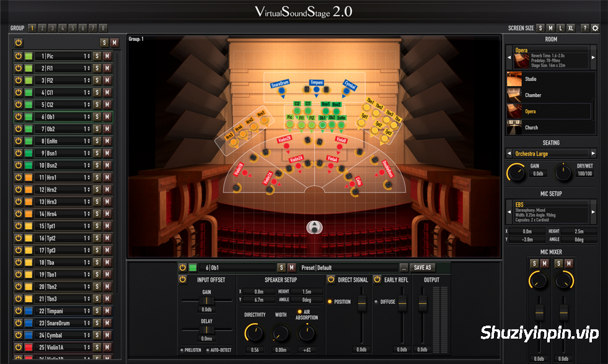Select the Diffuse radio option
Screen dimensions: 608x364
(376, 301)
